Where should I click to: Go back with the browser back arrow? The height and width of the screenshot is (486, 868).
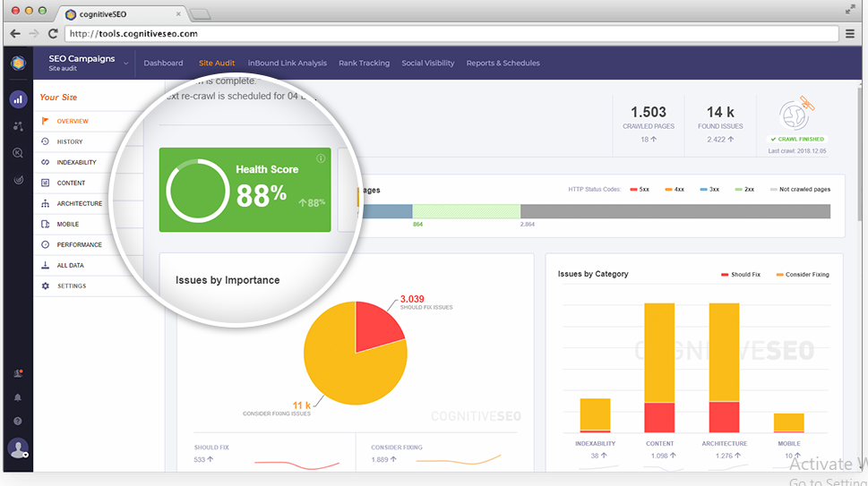[x=15, y=34]
